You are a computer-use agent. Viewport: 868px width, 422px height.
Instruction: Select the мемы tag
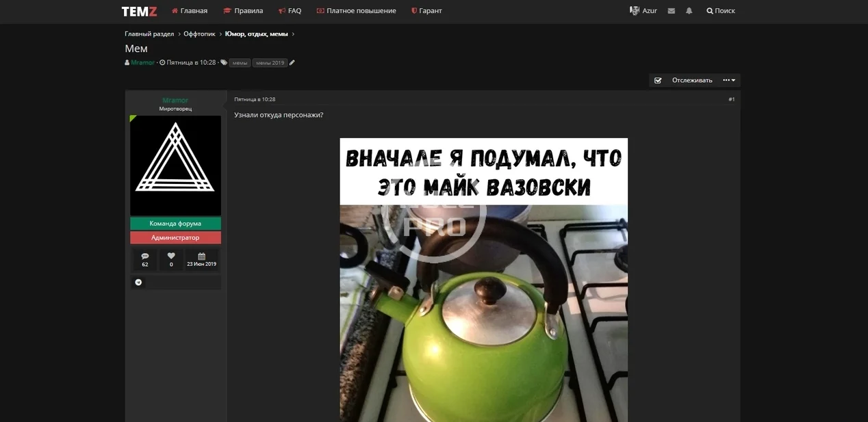click(x=240, y=63)
